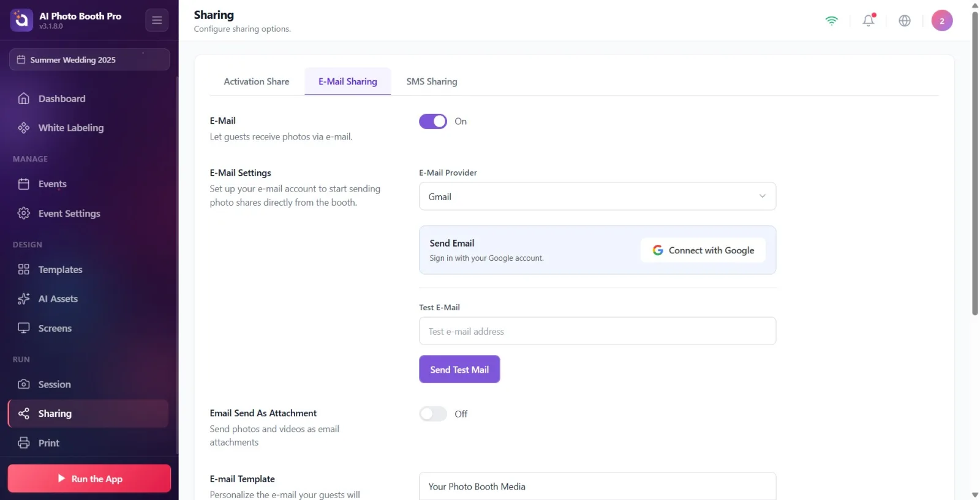This screenshot has height=500, width=980.
Task: Click the scrollbar down arrow
Action: pyautogui.click(x=975, y=494)
